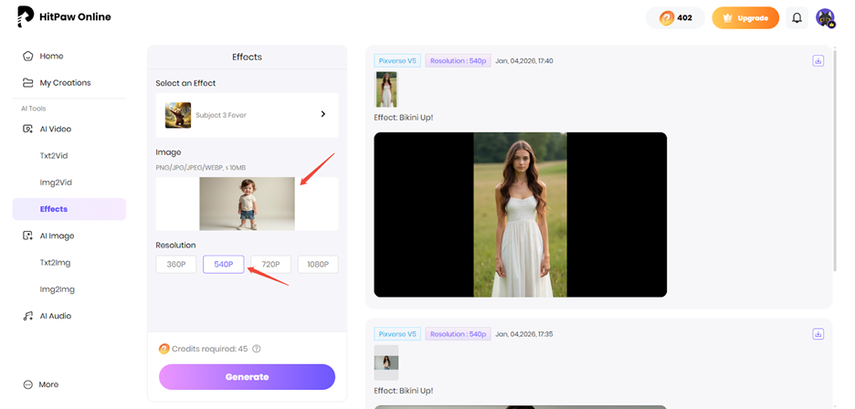Click the uploaded image preview thumbnail
The height and width of the screenshot is (409, 855).
pos(247,204)
